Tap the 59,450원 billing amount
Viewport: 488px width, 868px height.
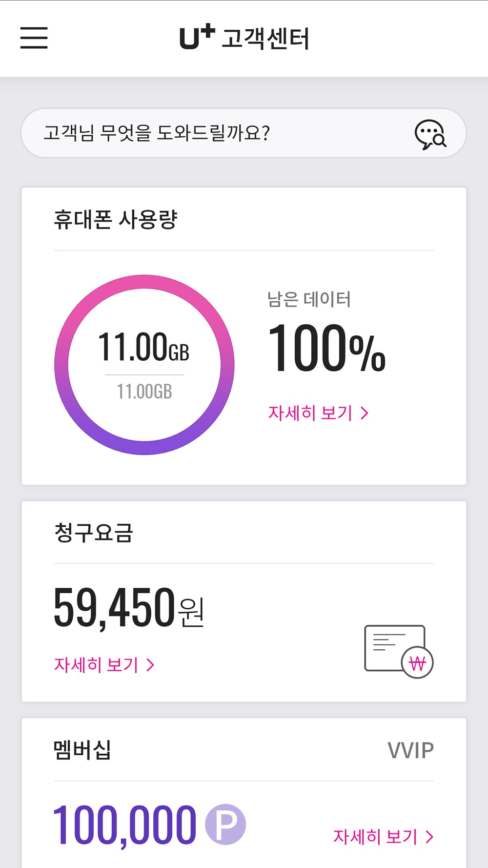click(129, 607)
